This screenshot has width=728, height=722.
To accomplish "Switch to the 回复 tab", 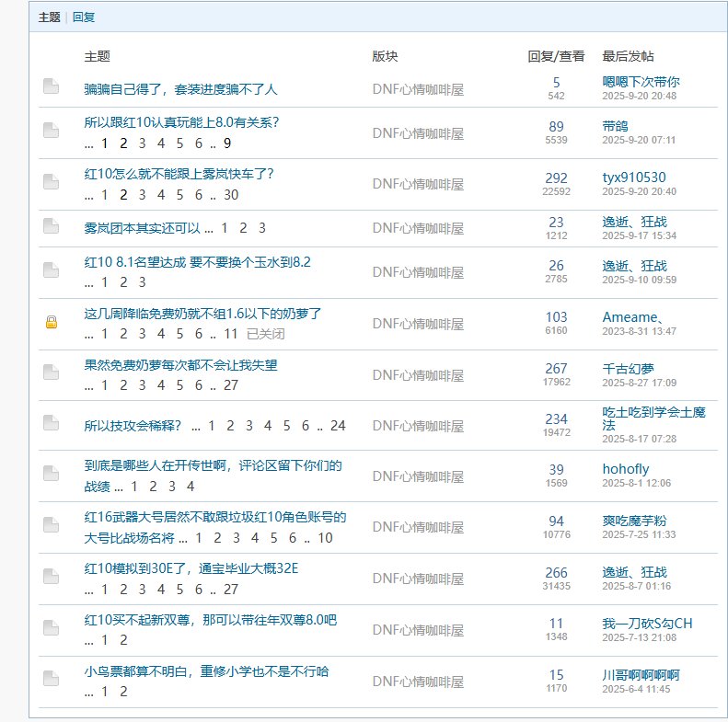I will point(83,17).
